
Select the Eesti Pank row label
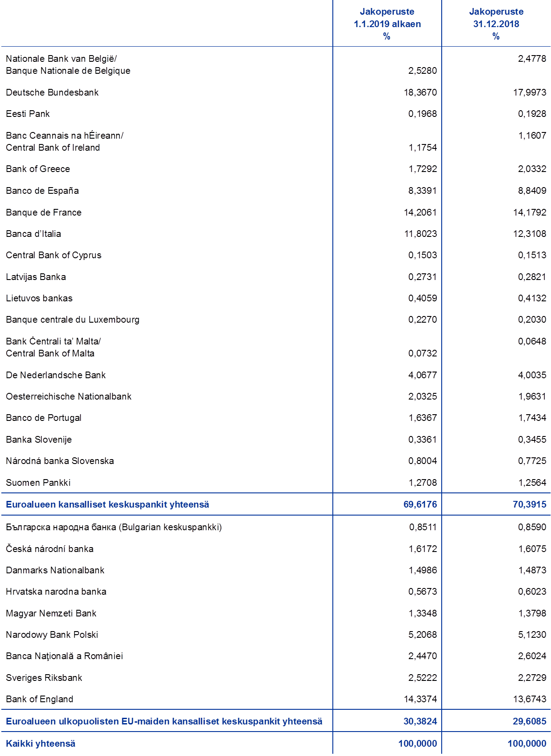tap(28, 114)
